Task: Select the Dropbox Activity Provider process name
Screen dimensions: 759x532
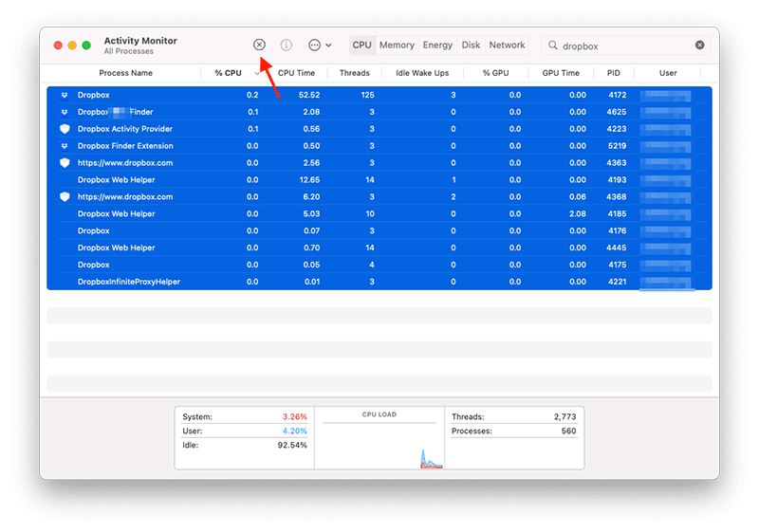Action: [125, 129]
